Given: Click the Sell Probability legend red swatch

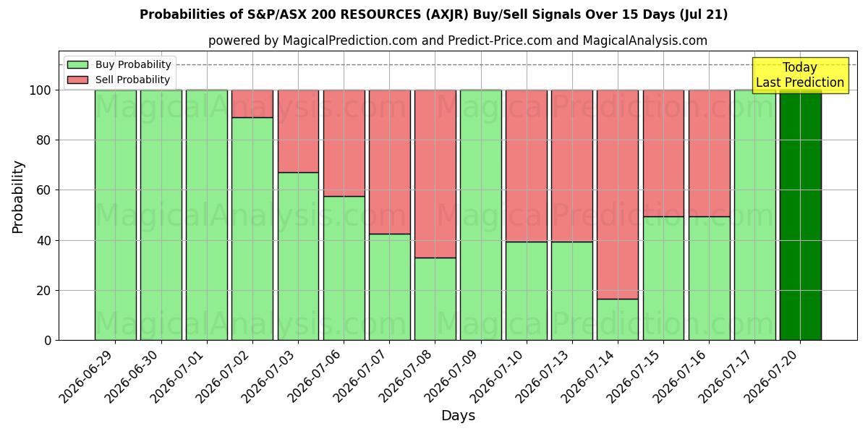Looking at the screenshot, I should (77, 80).
